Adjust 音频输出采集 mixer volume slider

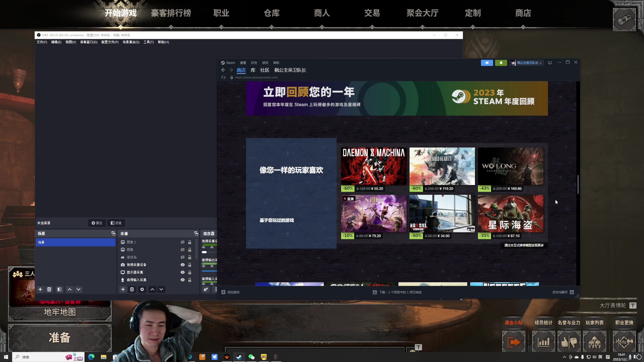209,271
